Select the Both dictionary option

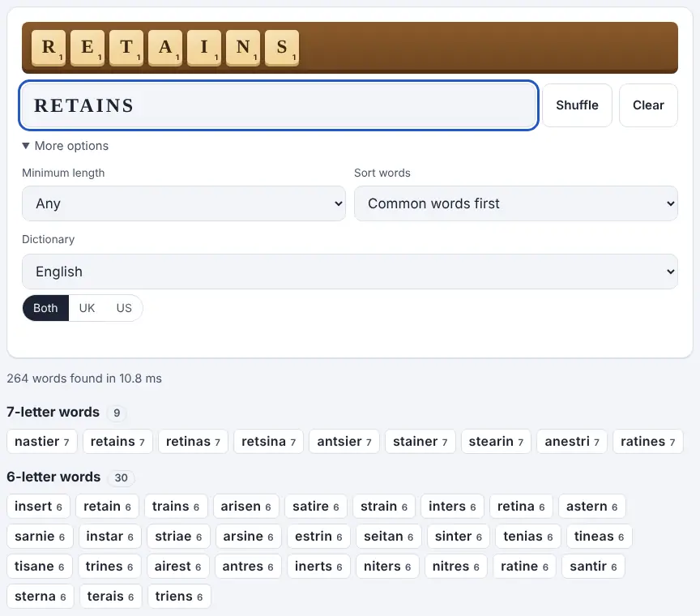45,308
